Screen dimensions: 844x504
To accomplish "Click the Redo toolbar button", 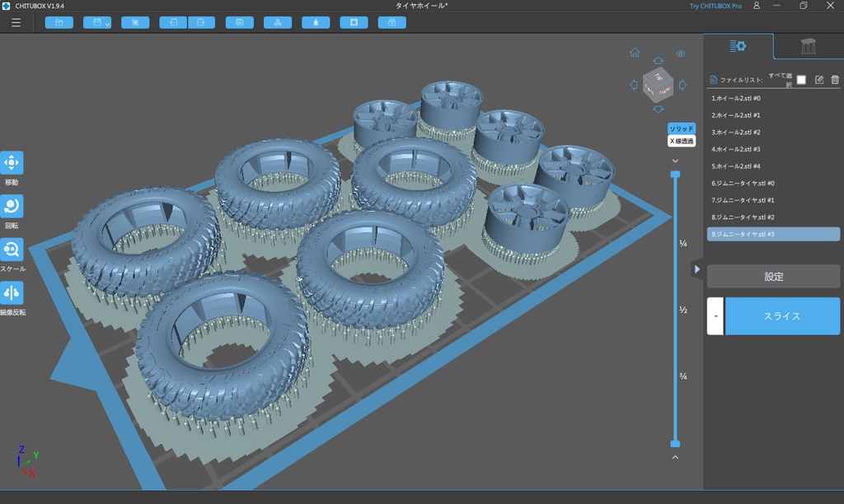I will (201, 22).
